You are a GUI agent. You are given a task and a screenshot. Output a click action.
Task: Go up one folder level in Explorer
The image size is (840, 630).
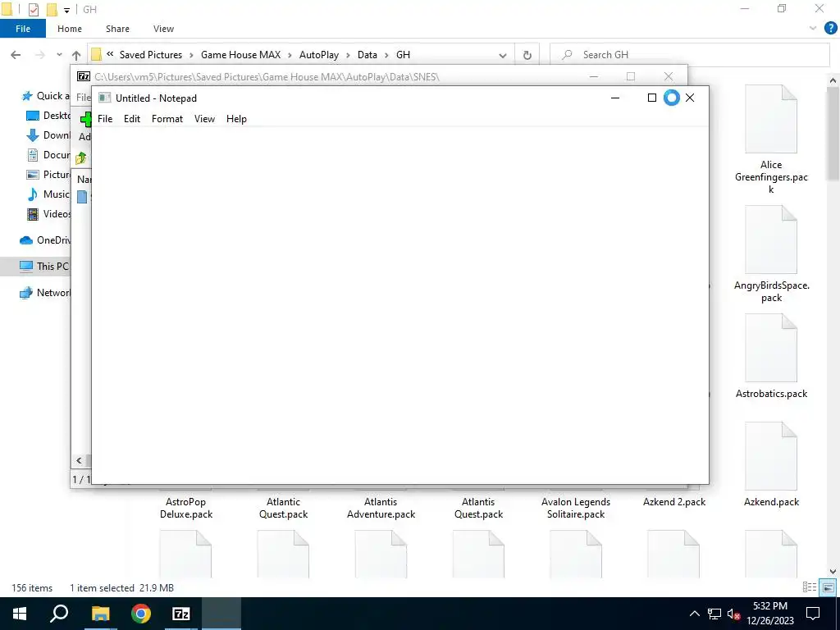tap(76, 55)
